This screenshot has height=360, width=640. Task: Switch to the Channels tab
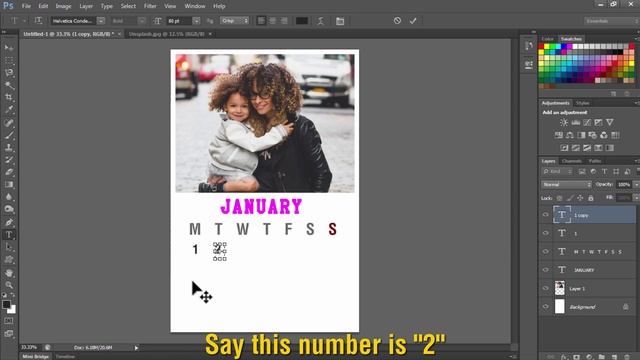(571, 161)
